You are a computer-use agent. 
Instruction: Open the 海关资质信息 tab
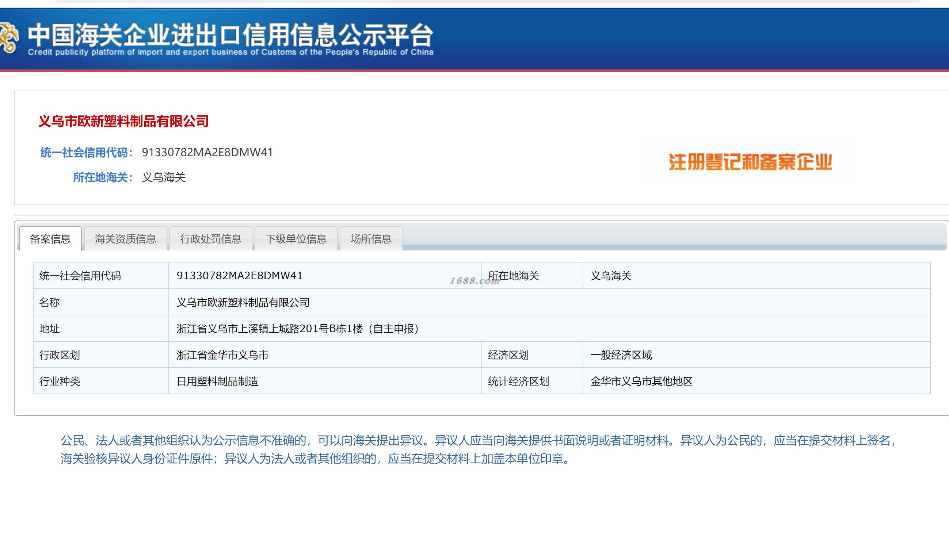point(125,239)
